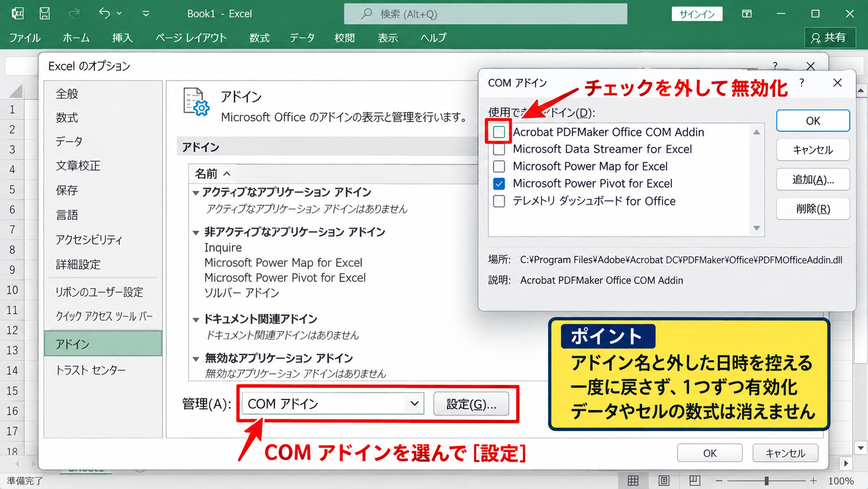Screen dimensions: 868x489
Task: Click OK in COM アドイン dialog
Action: [x=813, y=121]
